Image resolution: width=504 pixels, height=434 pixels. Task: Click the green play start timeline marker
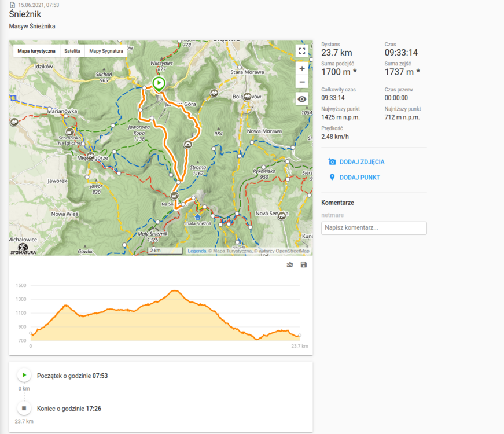(x=24, y=376)
